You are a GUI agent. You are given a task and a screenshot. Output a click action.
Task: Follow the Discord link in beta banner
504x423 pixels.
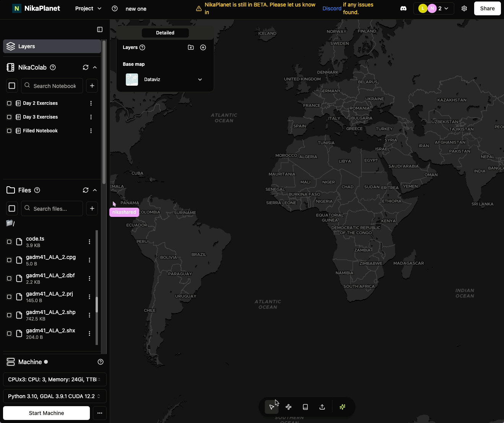click(x=332, y=8)
